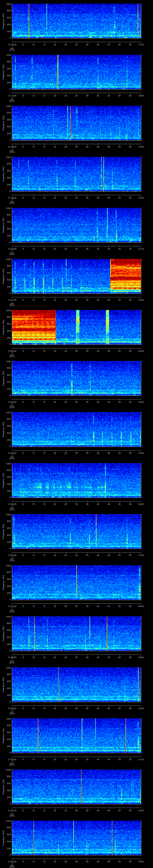Click the 27:00 end-of-axis label

(x=141, y=555)
